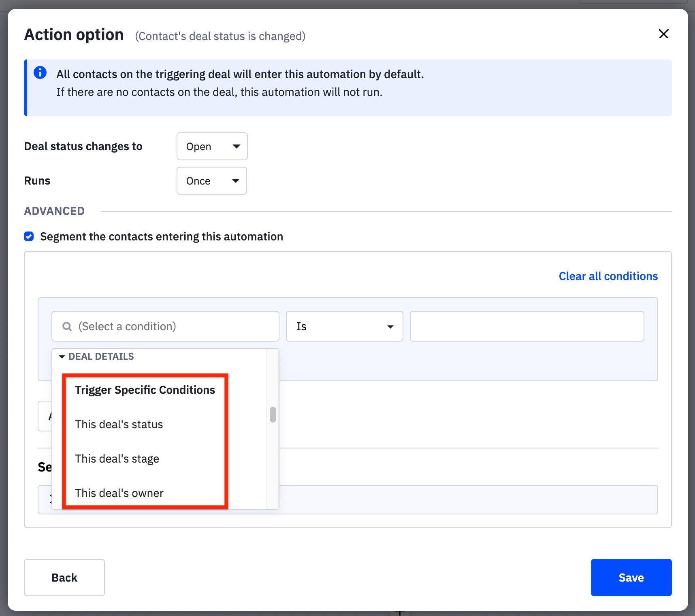Click the blue info icon
The image size is (695, 616).
coord(40,73)
